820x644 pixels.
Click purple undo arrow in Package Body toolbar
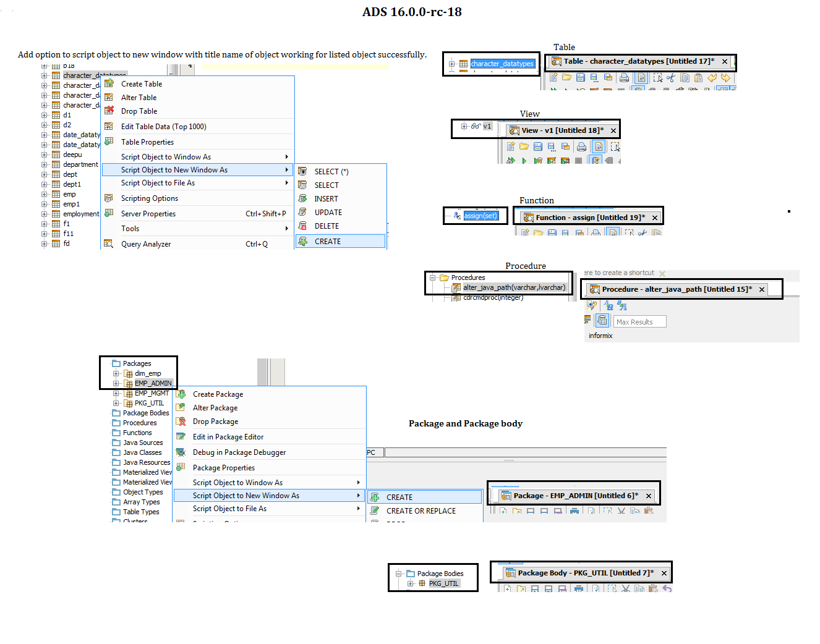tap(667, 589)
